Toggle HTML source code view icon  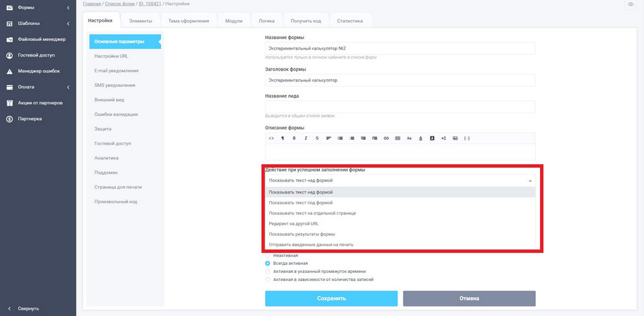pyautogui.click(x=271, y=139)
